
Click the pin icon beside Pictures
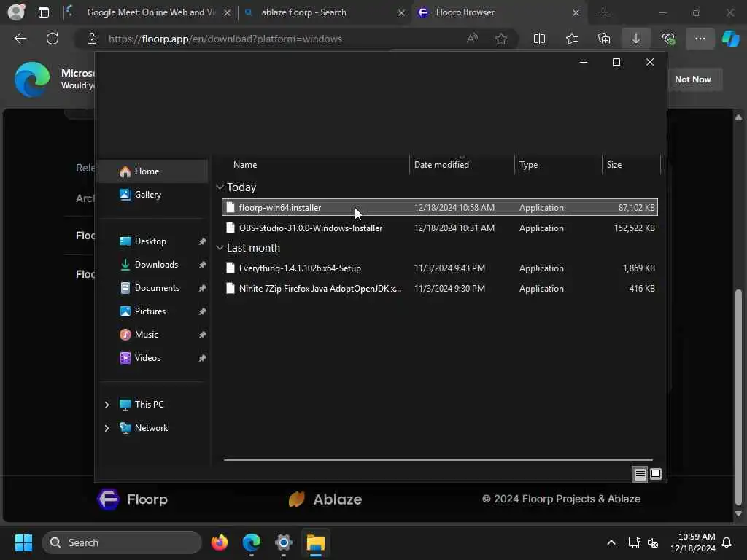tap(203, 311)
